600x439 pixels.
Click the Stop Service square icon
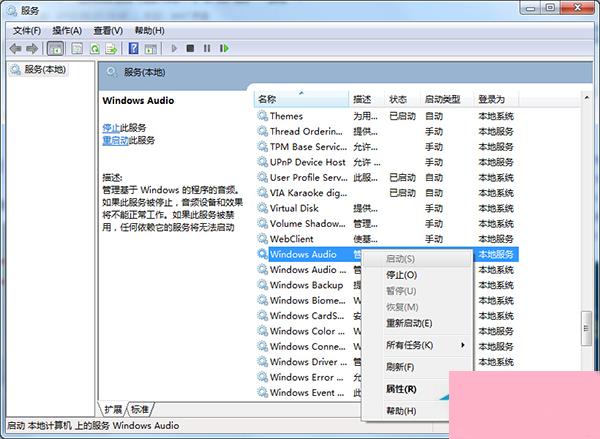coord(190,48)
